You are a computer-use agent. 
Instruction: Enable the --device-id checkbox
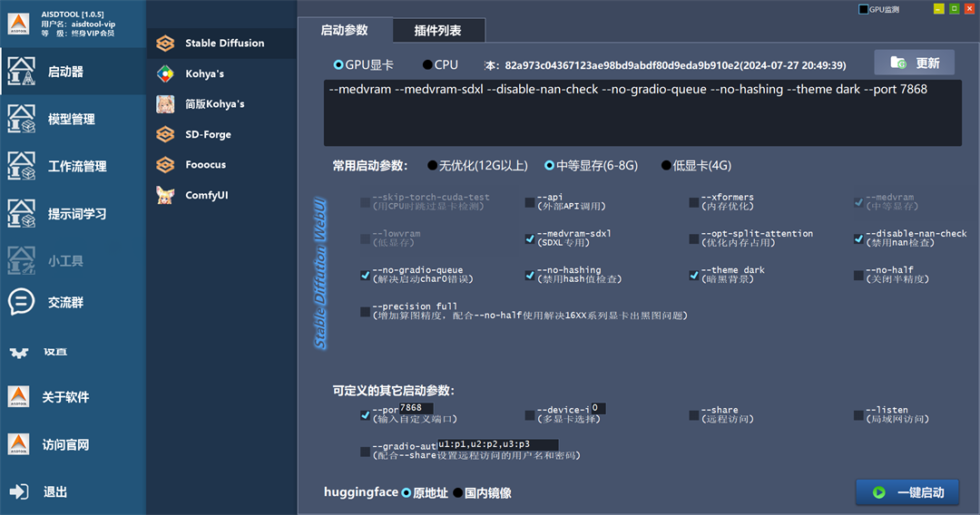click(x=530, y=415)
